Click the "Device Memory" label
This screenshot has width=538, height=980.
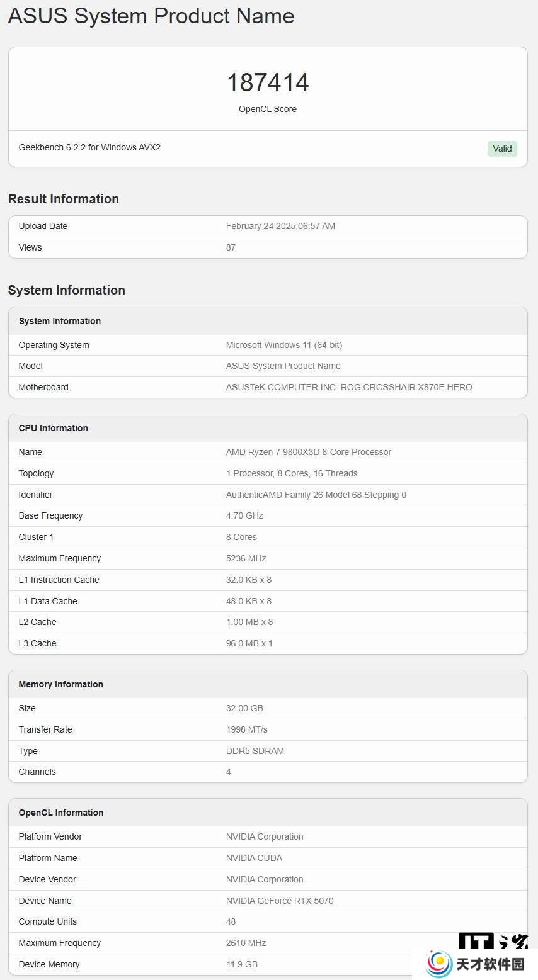coord(49,964)
